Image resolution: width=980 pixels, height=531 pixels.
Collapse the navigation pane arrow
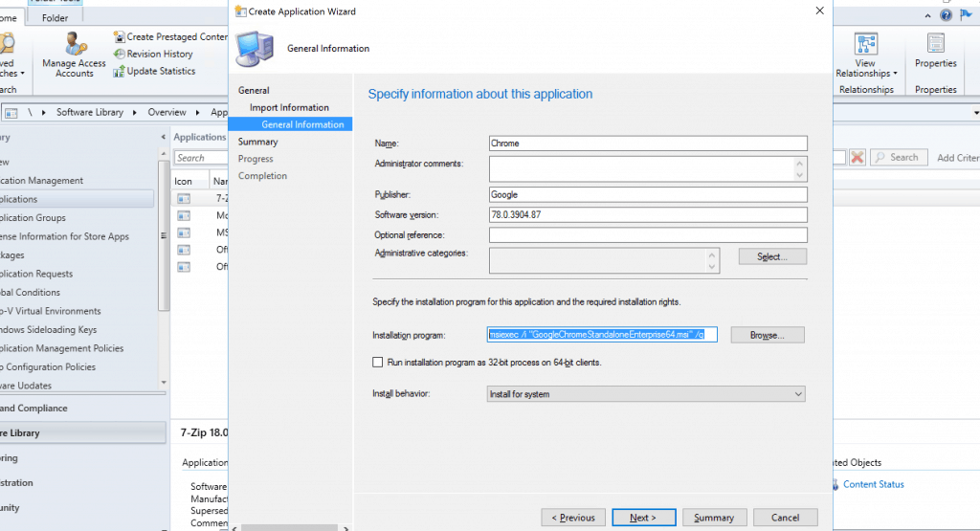pos(162,138)
